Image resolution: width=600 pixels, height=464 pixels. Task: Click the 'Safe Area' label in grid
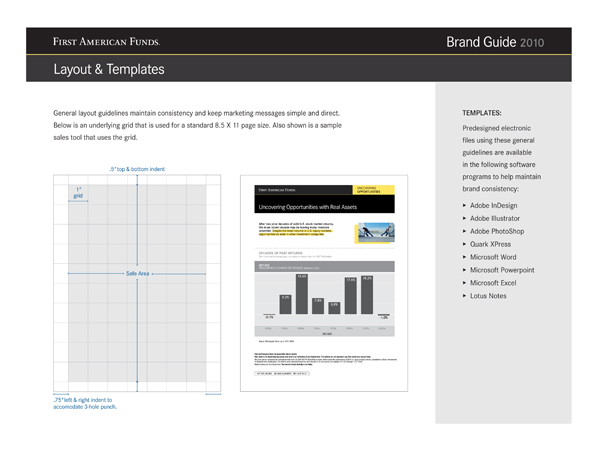(137, 274)
